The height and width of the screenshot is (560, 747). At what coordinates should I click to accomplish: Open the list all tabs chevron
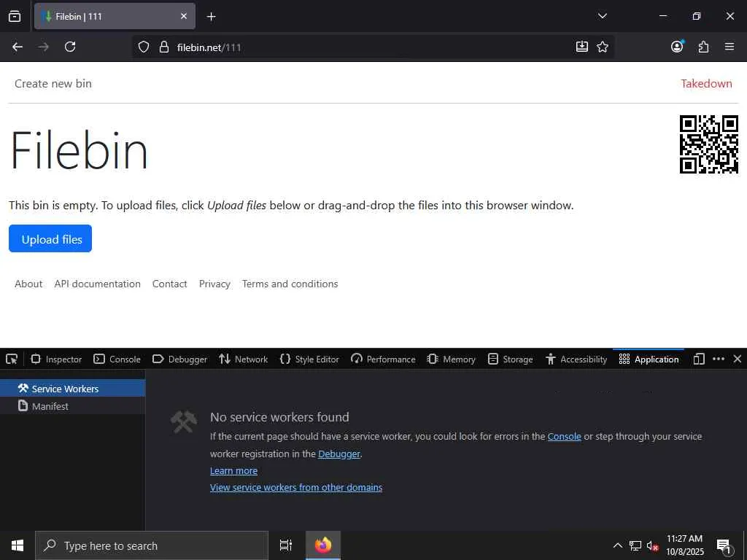(x=602, y=16)
